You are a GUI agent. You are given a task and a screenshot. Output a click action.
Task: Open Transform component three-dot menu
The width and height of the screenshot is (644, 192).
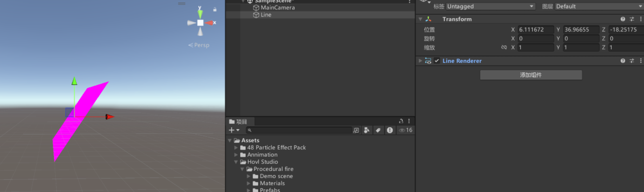641,19
